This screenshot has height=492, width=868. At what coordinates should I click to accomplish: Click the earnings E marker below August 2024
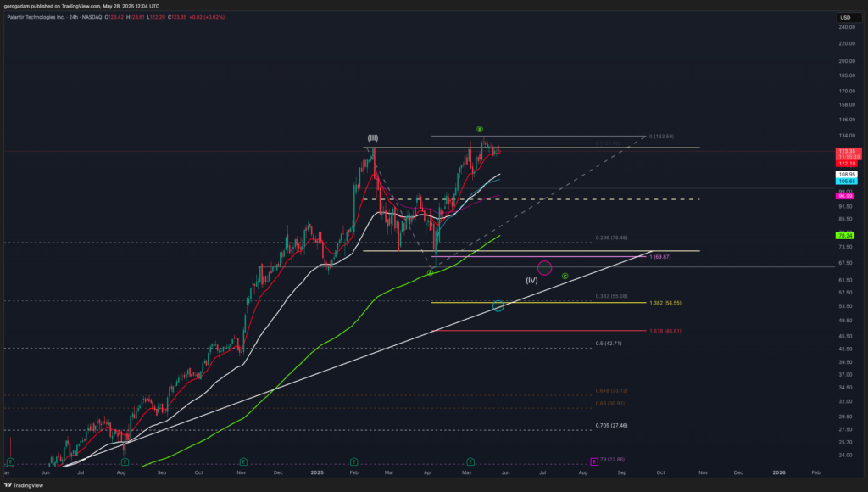[x=125, y=461]
